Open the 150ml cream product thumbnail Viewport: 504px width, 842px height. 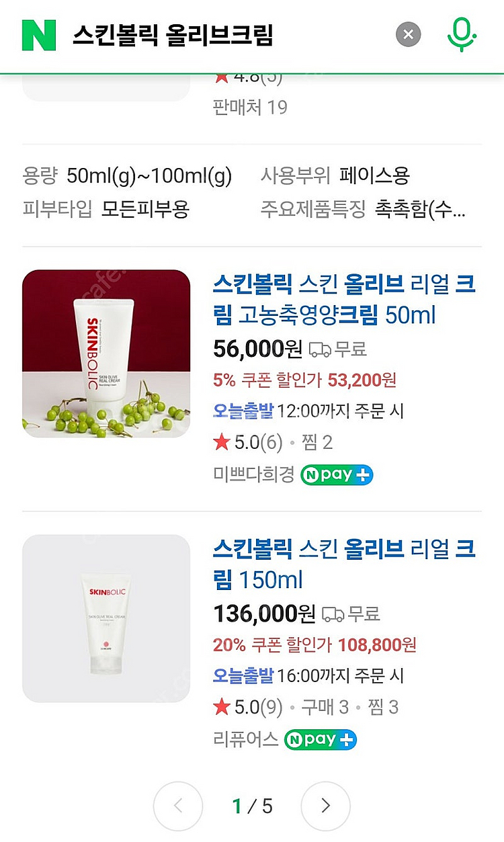(x=106, y=618)
